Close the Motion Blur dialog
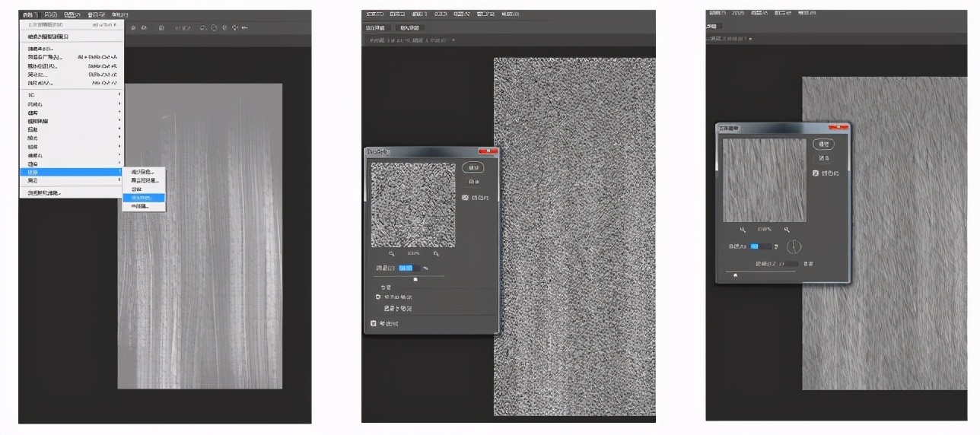Viewport: 980px width, 435px height. point(838,127)
